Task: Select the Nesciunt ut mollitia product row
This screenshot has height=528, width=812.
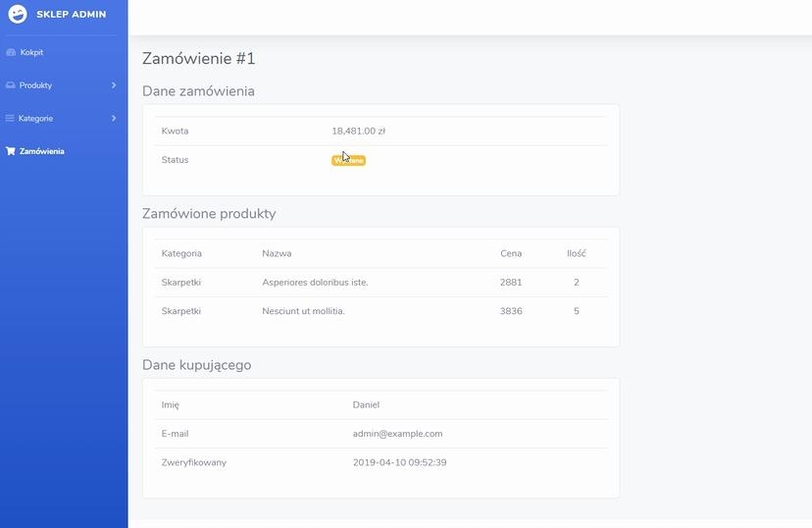Action: pos(303,311)
